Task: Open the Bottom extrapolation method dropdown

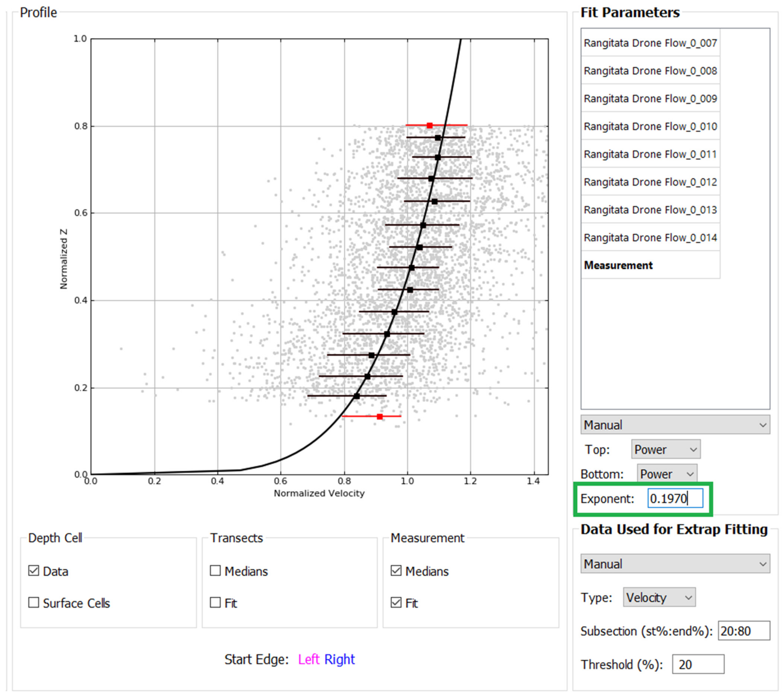Action: [x=667, y=474]
